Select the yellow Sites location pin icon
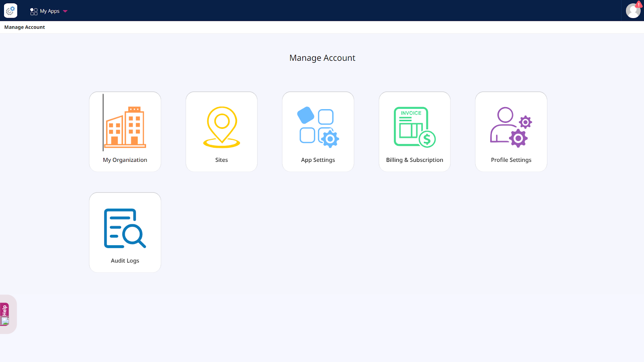The width and height of the screenshot is (644, 362). point(221,127)
